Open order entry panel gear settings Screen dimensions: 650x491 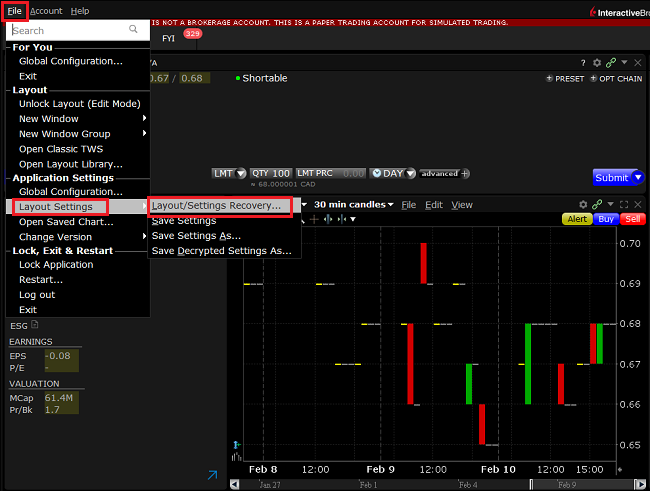597,63
